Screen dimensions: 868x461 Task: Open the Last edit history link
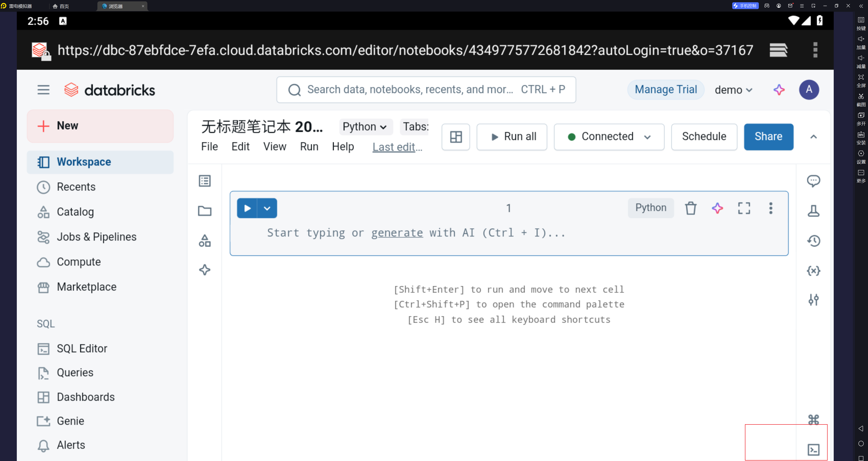point(397,147)
